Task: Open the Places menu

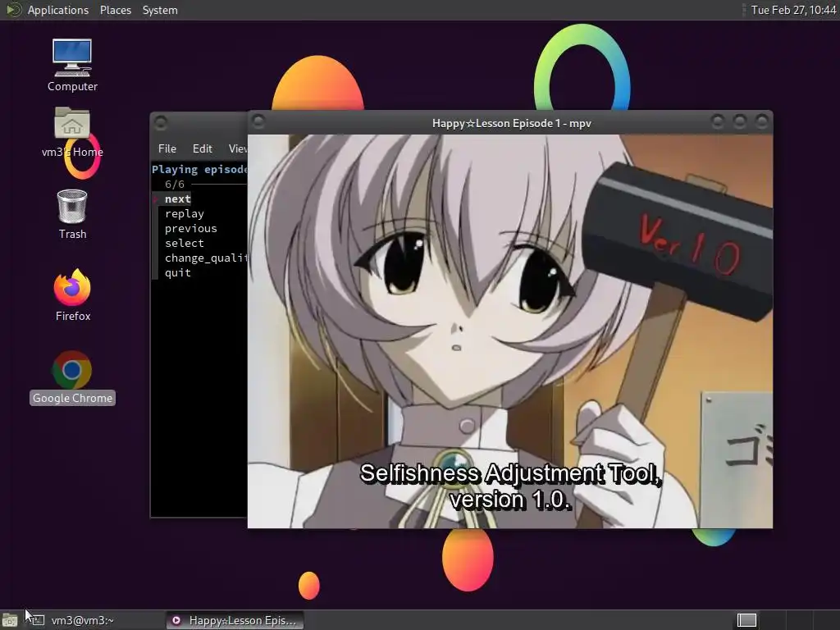Action: [115, 10]
